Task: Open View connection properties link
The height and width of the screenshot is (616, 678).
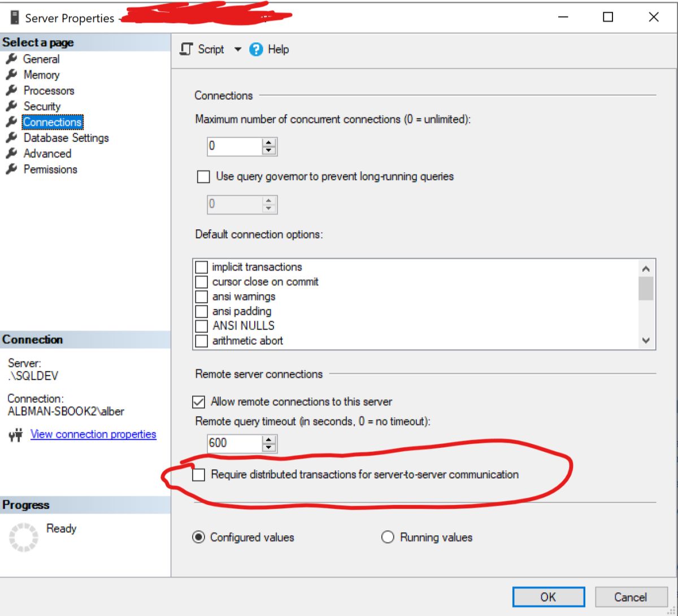Action: [x=93, y=434]
